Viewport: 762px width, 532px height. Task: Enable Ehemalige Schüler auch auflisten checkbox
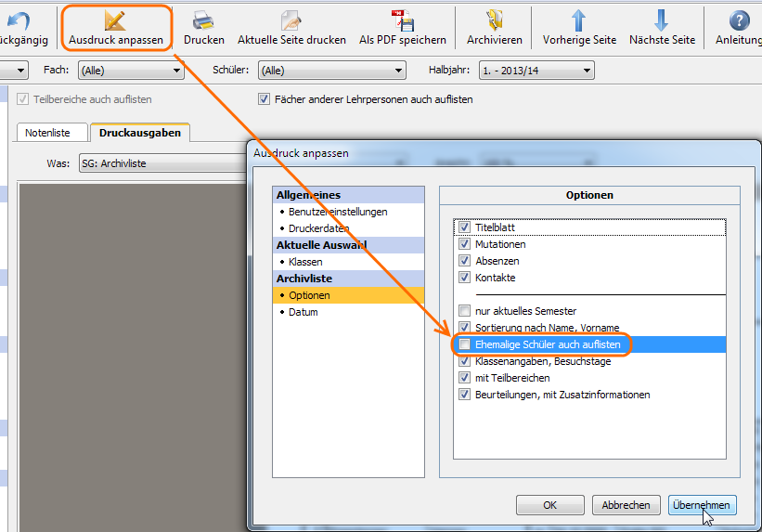465,344
